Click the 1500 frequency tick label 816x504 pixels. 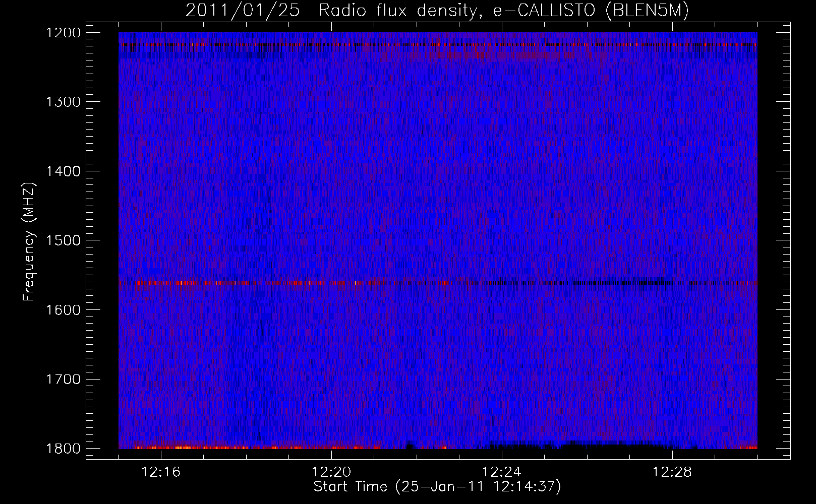(x=63, y=240)
